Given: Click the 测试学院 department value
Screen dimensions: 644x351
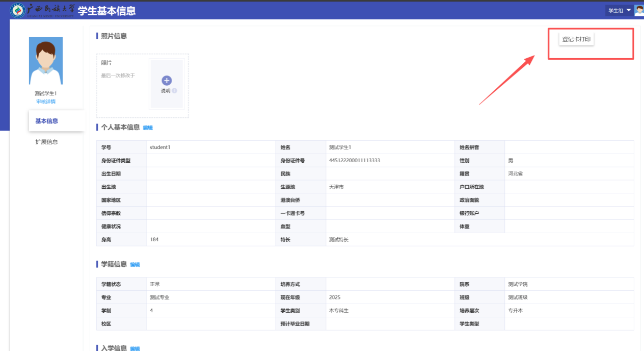Looking at the screenshot, I should (x=518, y=284).
